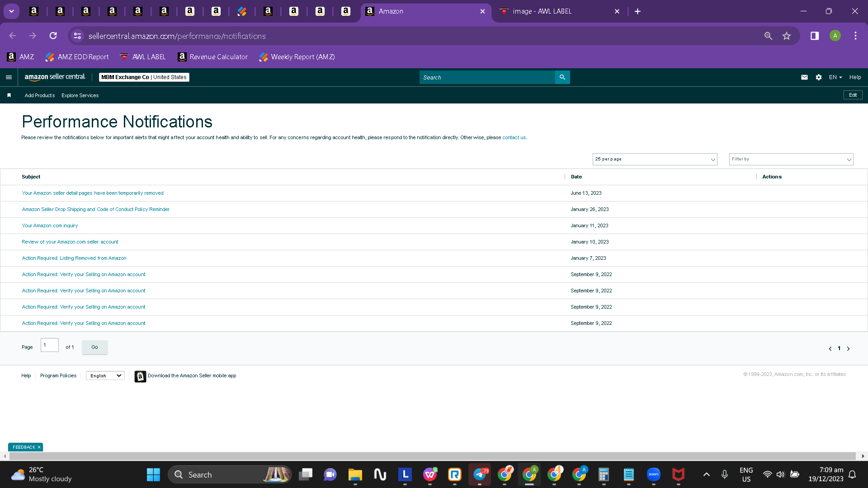Image resolution: width=868 pixels, height=488 pixels.
Task: Click the page number input box
Action: tap(50, 345)
